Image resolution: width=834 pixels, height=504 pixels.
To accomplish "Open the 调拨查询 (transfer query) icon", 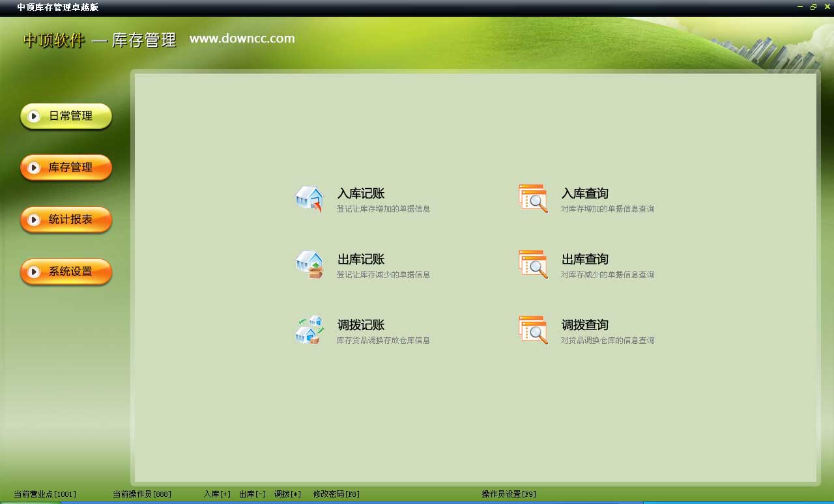I will point(584,325).
